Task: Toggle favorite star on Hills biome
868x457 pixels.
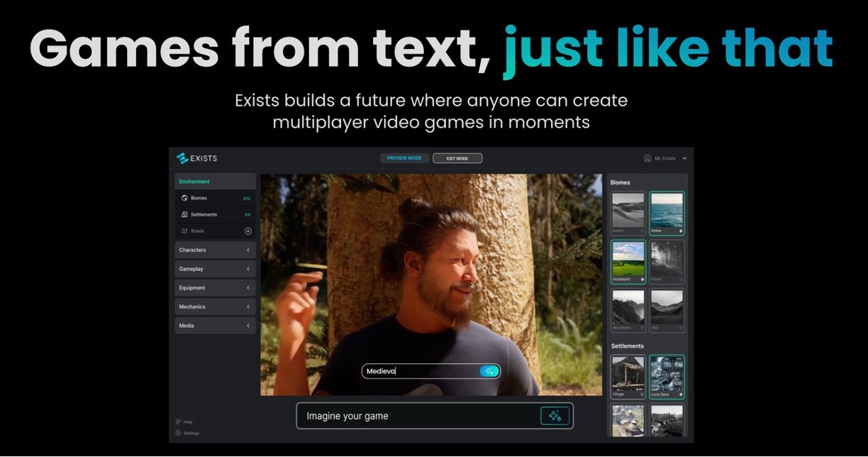Action: (681, 328)
